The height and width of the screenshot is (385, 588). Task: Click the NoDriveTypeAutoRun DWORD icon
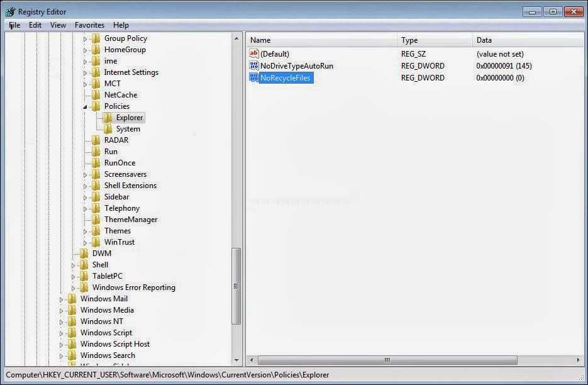[x=254, y=65]
